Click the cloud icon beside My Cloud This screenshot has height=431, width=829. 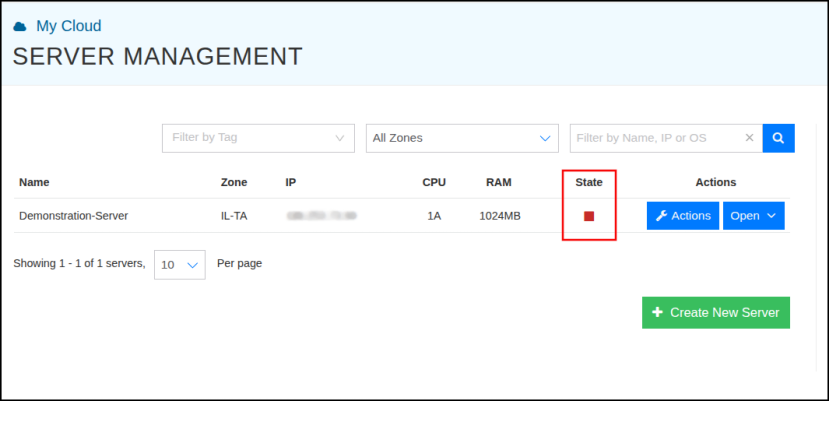tap(20, 27)
